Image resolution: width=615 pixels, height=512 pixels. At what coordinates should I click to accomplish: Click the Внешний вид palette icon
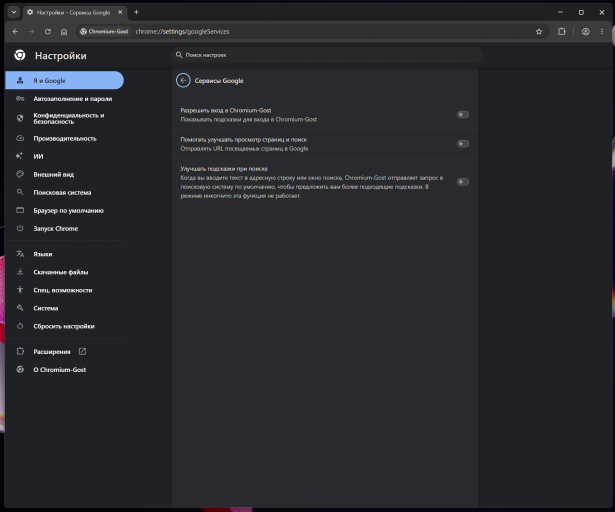20,174
